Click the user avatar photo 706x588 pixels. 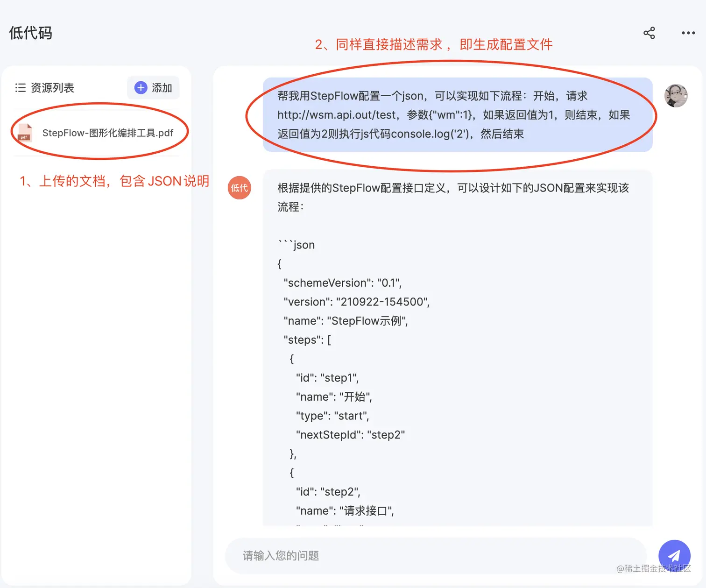point(676,96)
